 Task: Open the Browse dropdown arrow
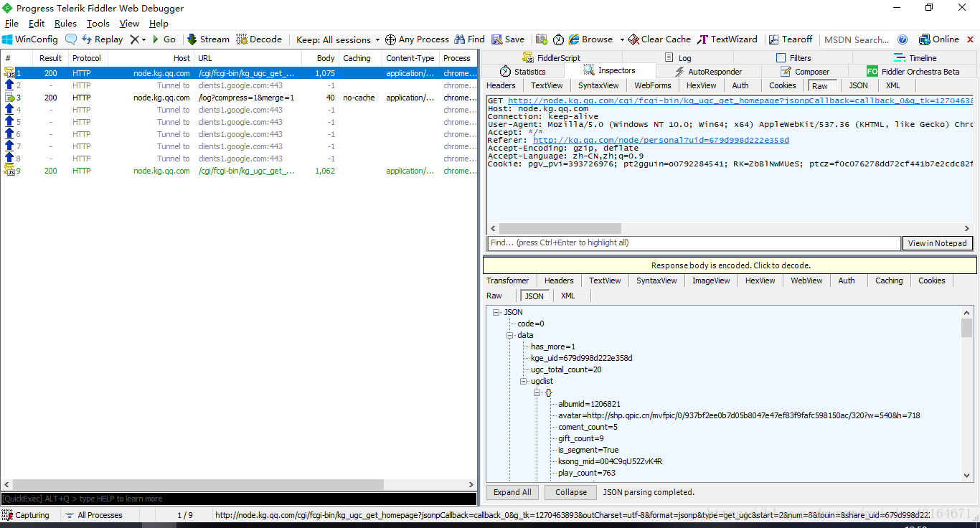[x=622, y=40]
